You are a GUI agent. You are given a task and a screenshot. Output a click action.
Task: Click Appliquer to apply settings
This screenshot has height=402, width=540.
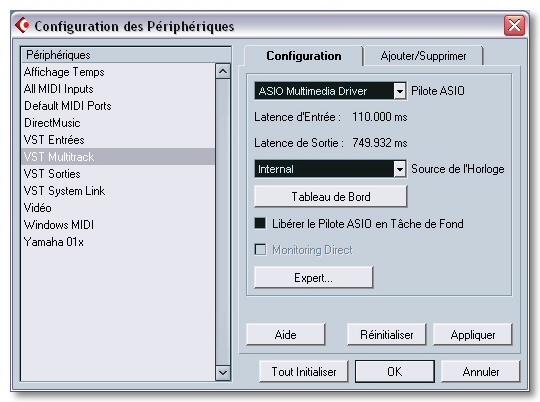point(473,334)
